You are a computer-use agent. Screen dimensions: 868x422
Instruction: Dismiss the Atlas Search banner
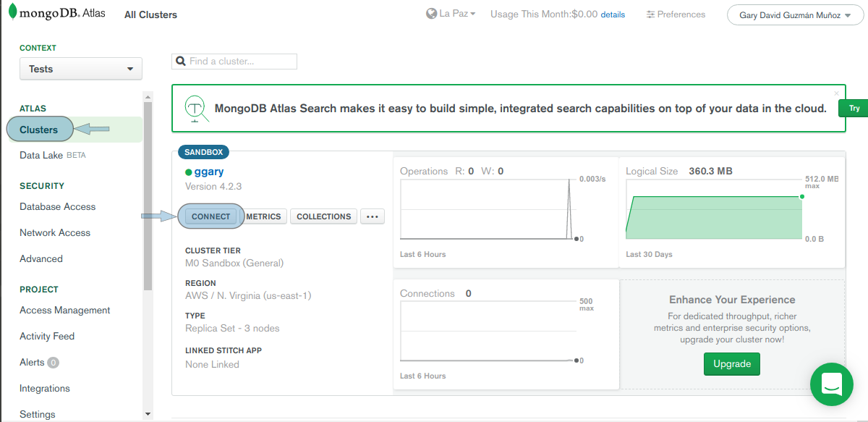(837, 93)
